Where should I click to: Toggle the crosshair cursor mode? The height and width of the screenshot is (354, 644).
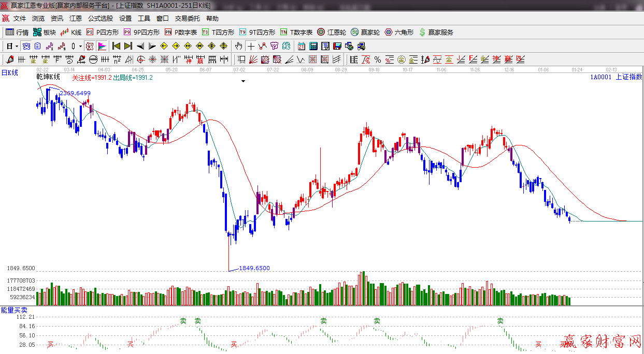251,46
